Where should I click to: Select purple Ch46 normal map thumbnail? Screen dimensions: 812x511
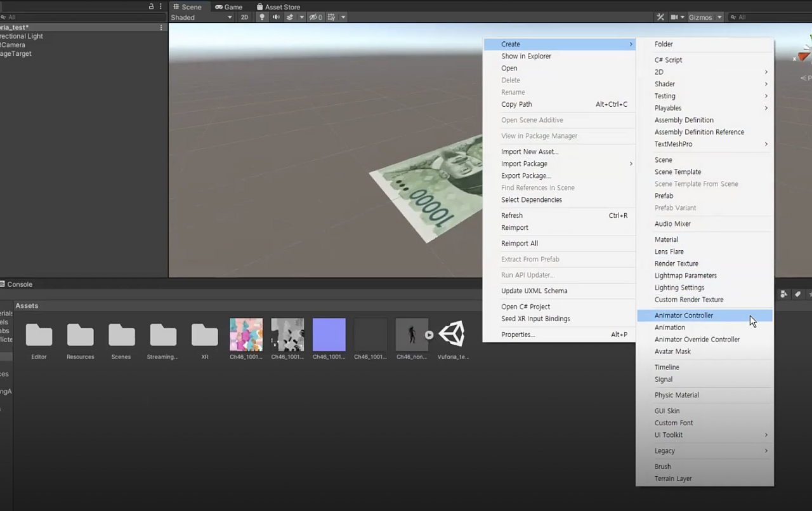tap(329, 335)
